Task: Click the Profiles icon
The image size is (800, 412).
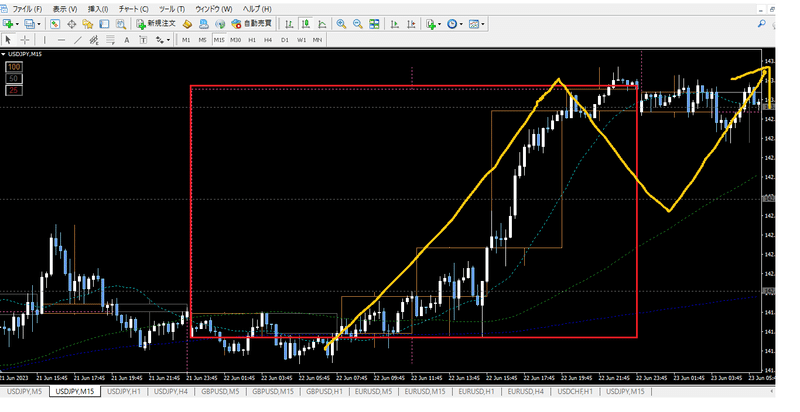Action: pos(29,24)
